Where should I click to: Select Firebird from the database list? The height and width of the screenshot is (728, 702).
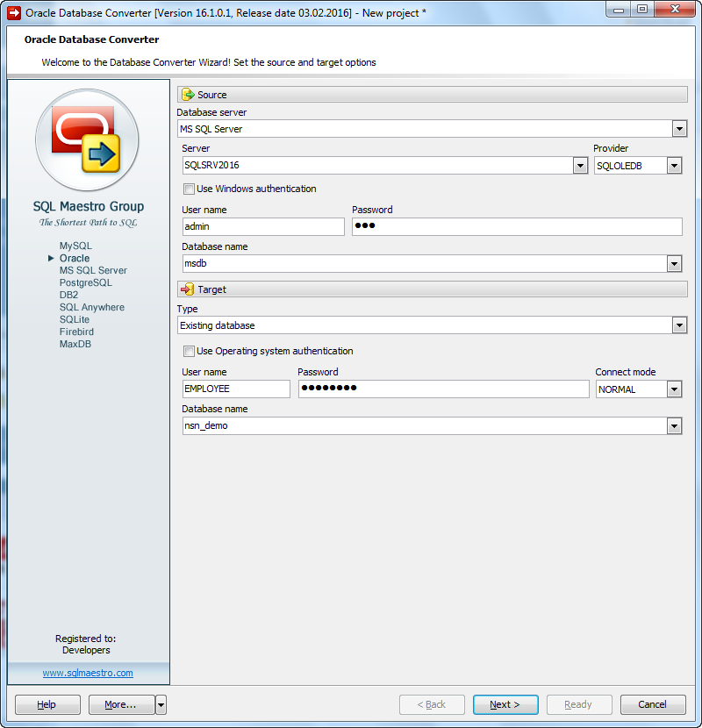[x=76, y=332]
